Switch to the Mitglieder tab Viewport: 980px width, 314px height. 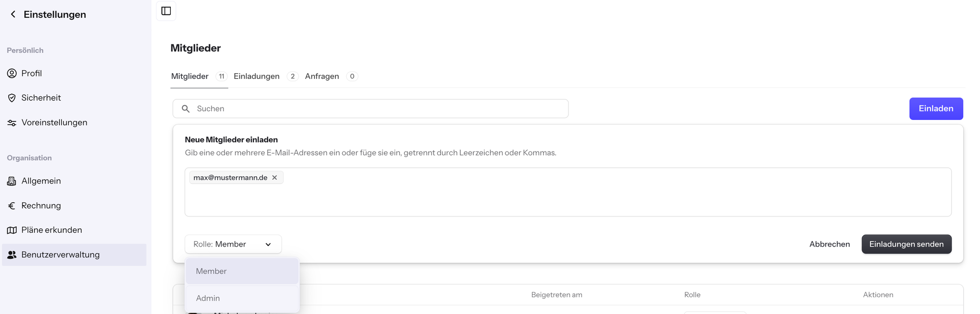tap(199, 76)
